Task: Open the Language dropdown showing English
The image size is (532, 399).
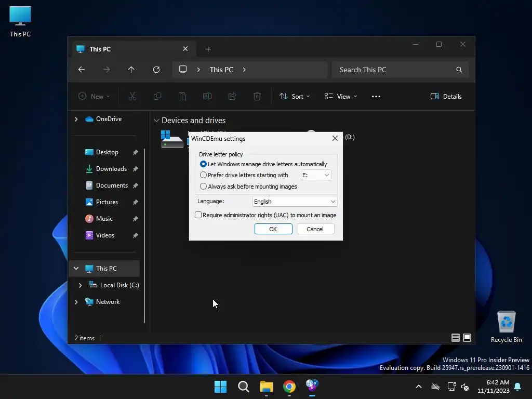Action: pyautogui.click(x=295, y=202)
